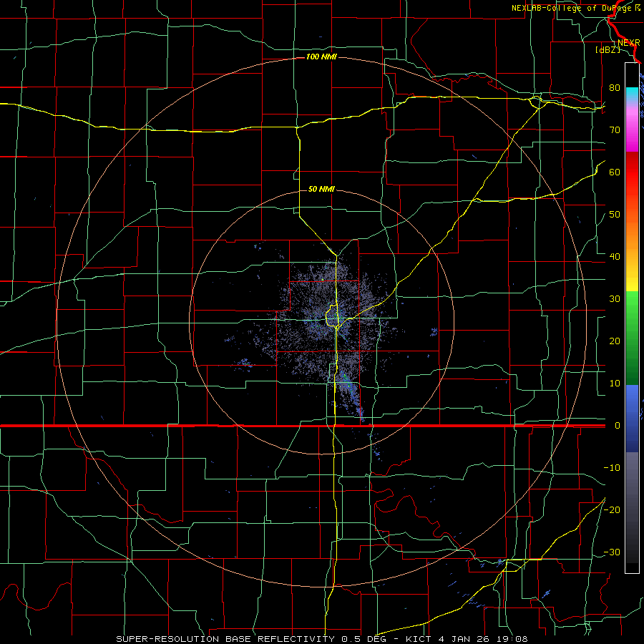
Task: Pick the magenta-pink segment of the color bar
Action: [x=632, y=127]
